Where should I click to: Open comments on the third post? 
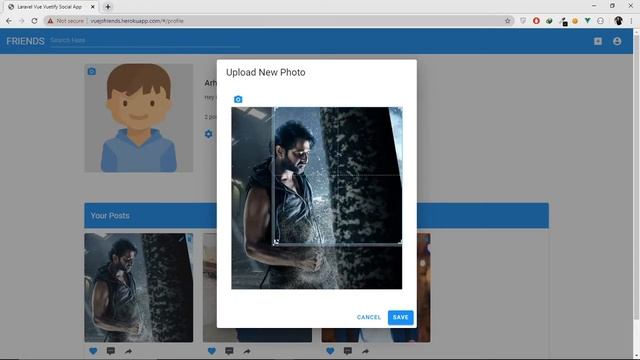coord(348,351)
